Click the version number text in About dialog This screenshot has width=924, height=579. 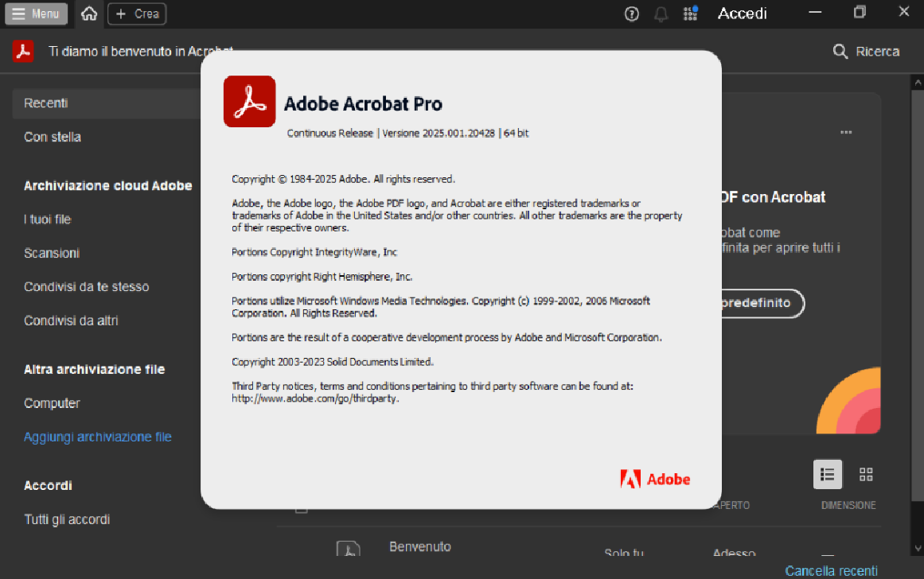pyautogui.click(x=439, y=133)
